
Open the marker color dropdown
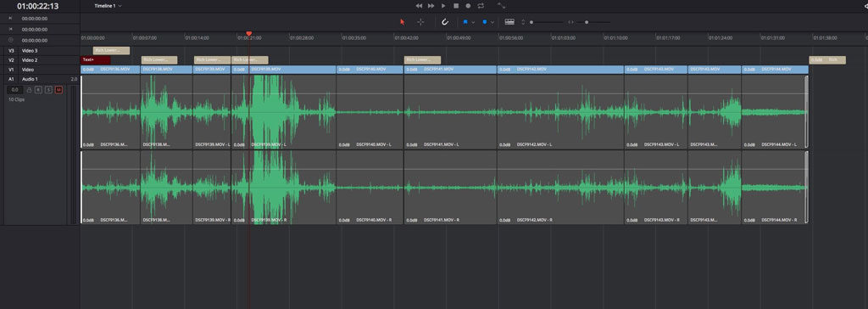click(x=492, y=22)
